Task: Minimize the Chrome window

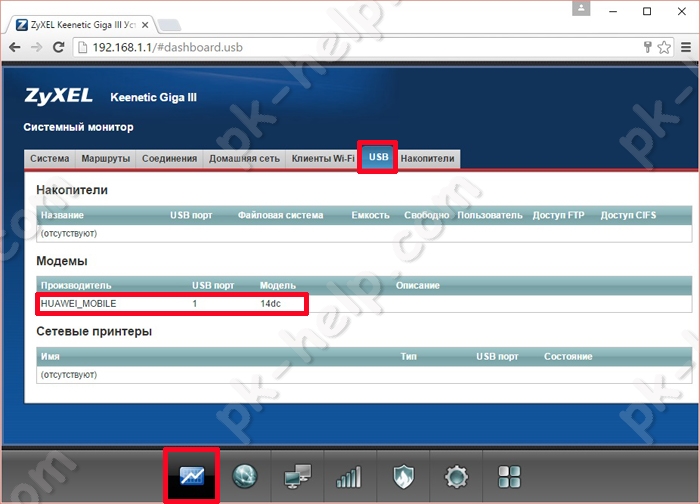Action: click(x=613, y=11)
